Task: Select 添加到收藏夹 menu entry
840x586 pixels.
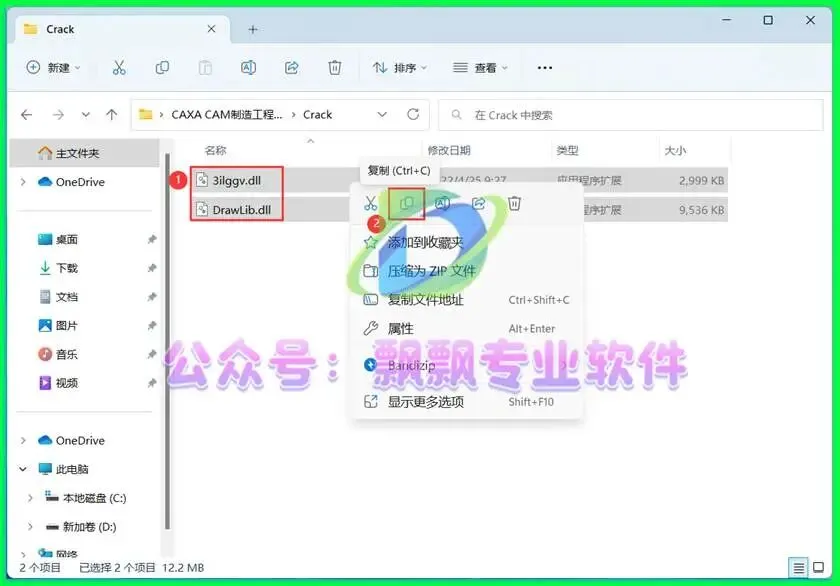Action: coord(466,242)
